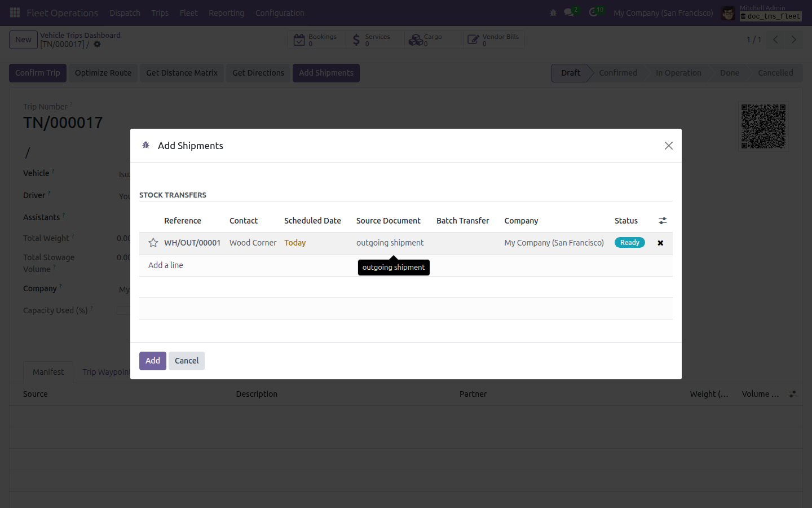The height and width of the screenshot is (508, 812).
Task: Open the apps grid menu icon
Action: click(15, 12)
